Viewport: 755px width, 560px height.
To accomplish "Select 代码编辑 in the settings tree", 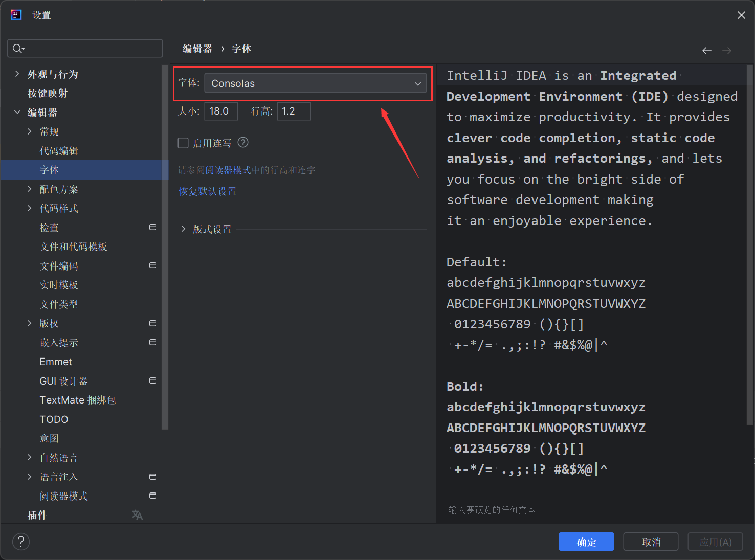I will click(59, 151).
